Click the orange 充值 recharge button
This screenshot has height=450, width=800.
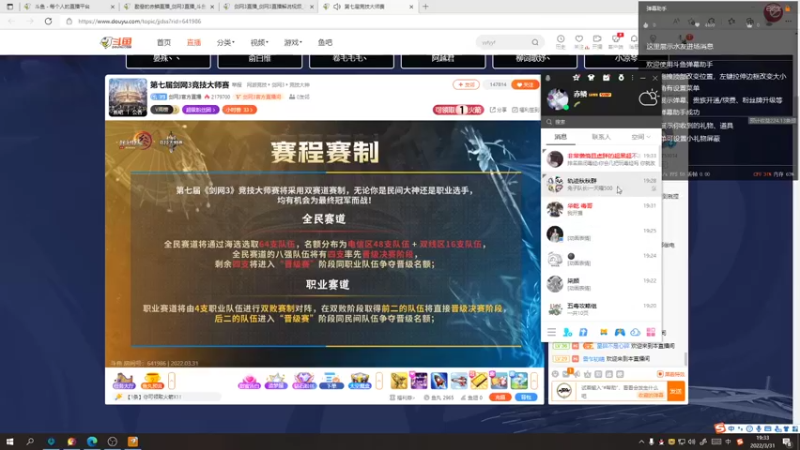click(x=500, y=397)
